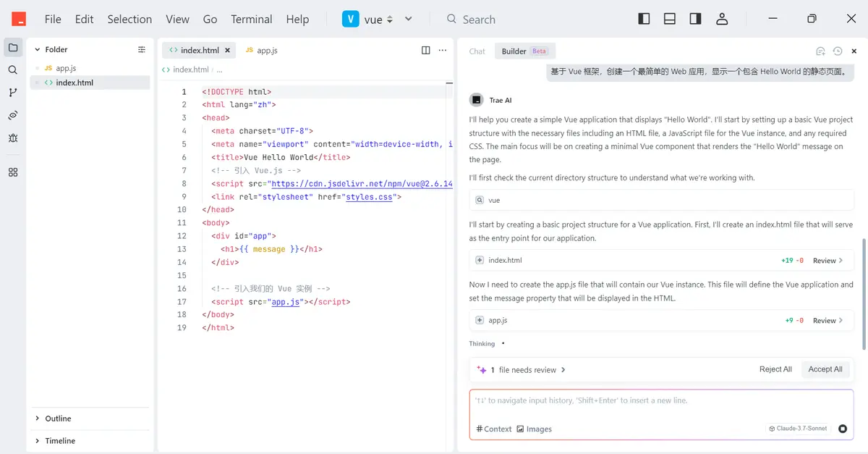Open the View menu

point(177,20)
